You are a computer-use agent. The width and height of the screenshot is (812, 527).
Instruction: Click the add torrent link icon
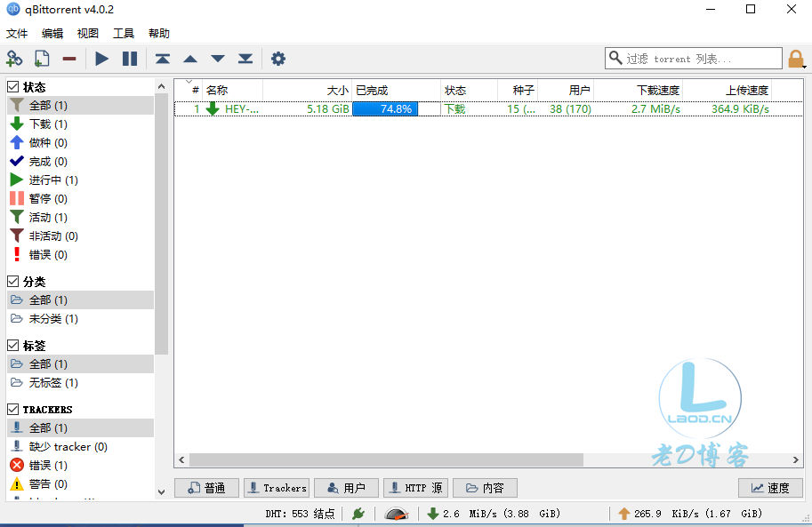click(x=14, y=59)
